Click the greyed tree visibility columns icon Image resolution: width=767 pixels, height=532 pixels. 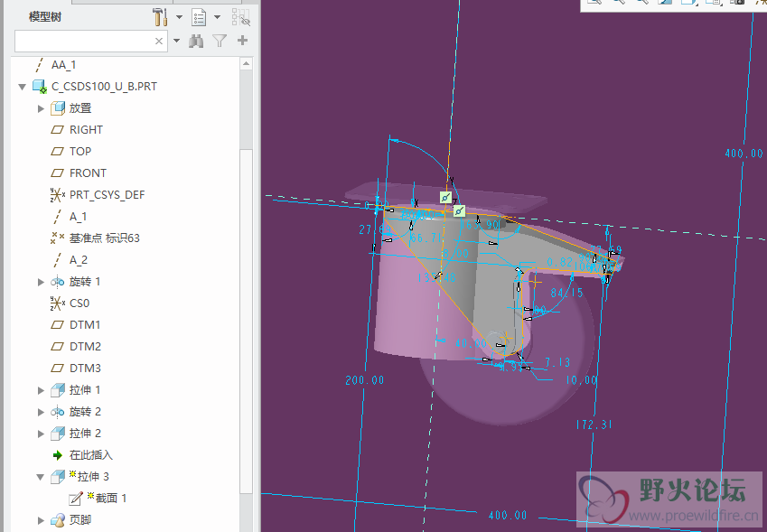241,17
